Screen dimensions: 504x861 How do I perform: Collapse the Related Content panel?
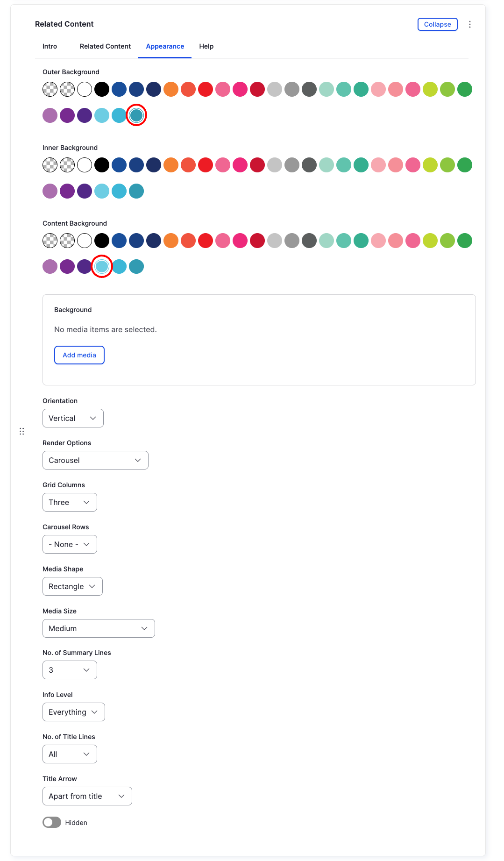(x=437, y=24)
